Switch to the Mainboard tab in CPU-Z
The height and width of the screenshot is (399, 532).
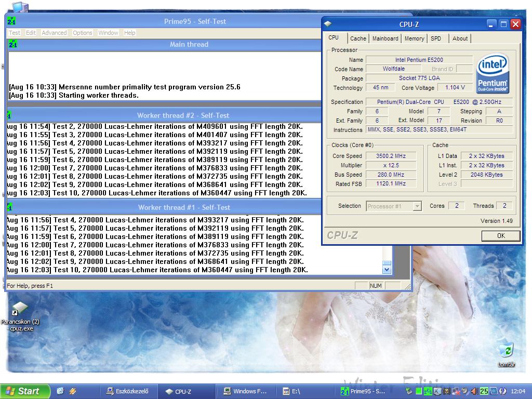point(385,38)
